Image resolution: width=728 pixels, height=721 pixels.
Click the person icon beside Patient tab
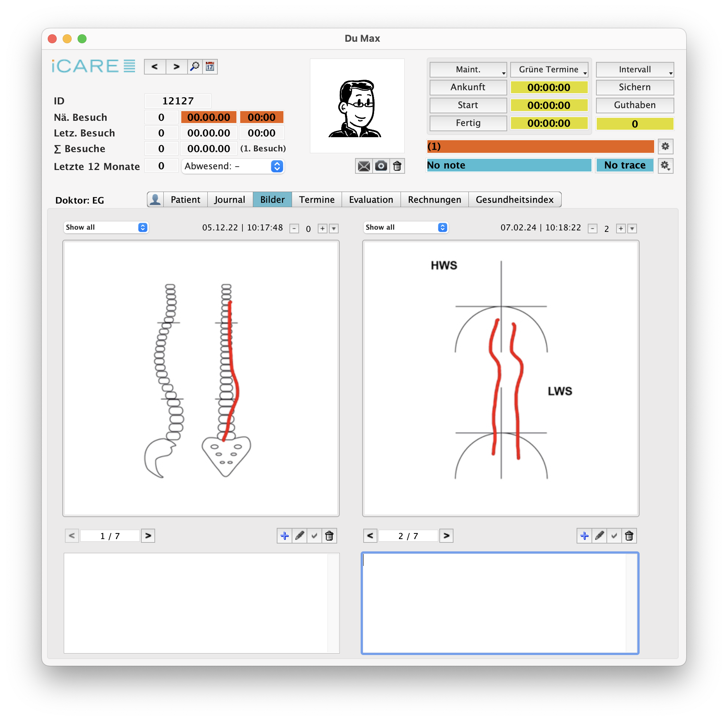[x=155, y=200]
